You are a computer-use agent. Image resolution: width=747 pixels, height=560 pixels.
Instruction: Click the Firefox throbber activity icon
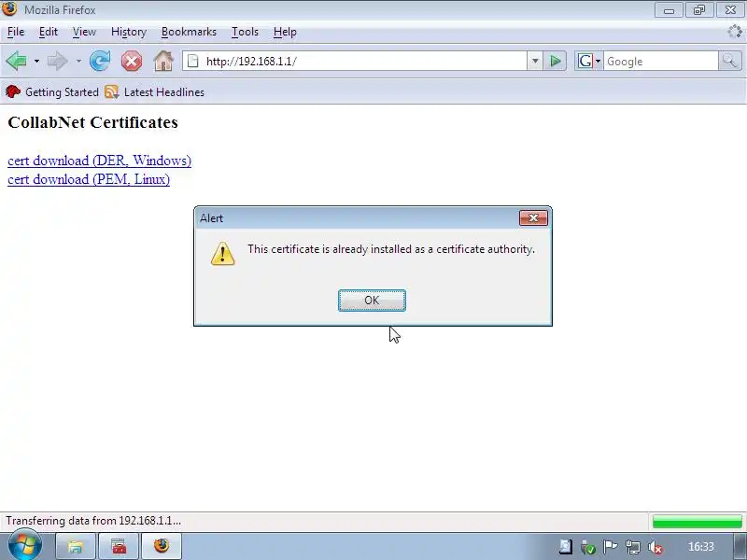pyautogui.click(x=735, y=32)
